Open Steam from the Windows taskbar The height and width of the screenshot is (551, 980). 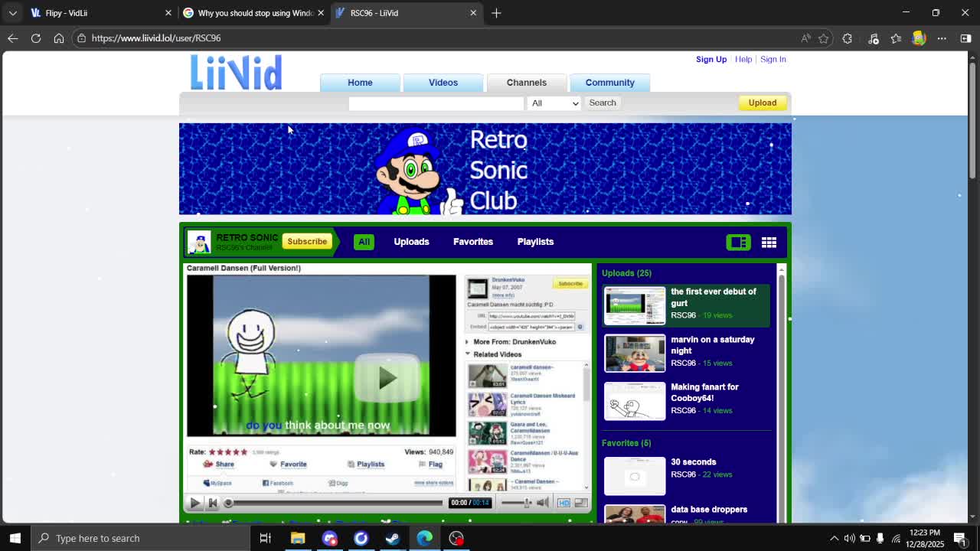click(x=393, y=538)
